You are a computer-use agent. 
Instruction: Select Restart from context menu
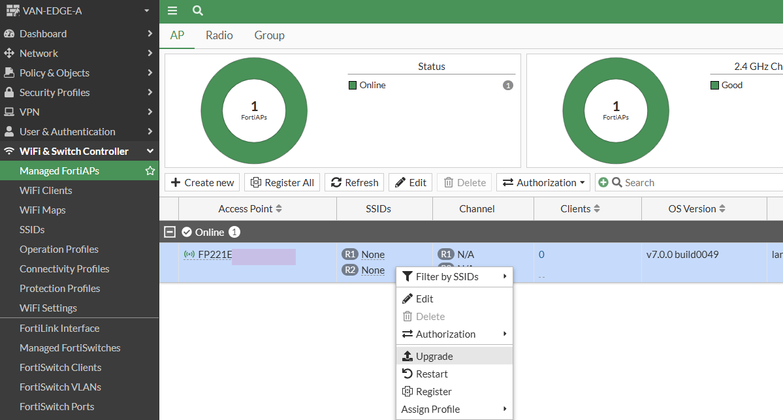[x=454, y=374]
